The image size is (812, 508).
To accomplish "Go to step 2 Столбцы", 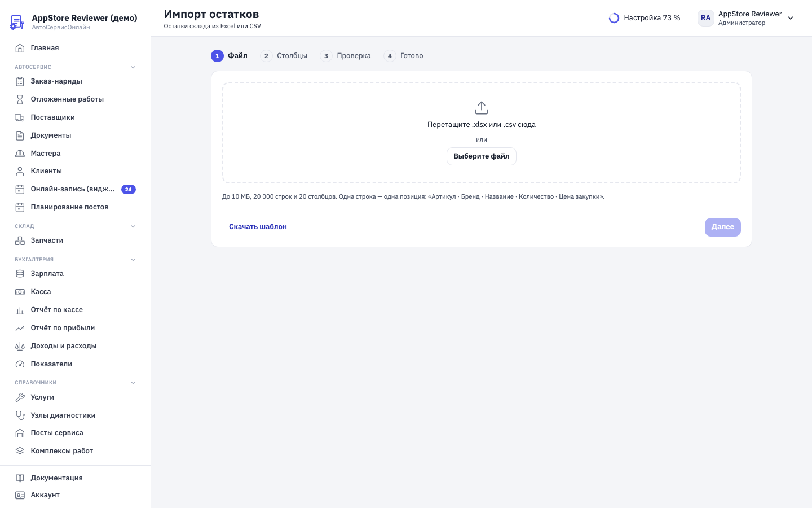I will tap(284, 56).
